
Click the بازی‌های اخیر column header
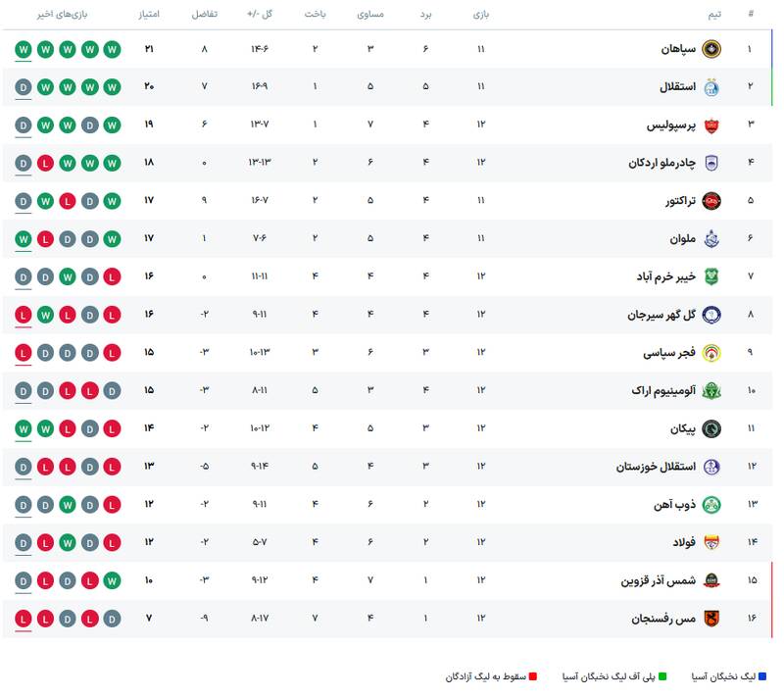59,15
